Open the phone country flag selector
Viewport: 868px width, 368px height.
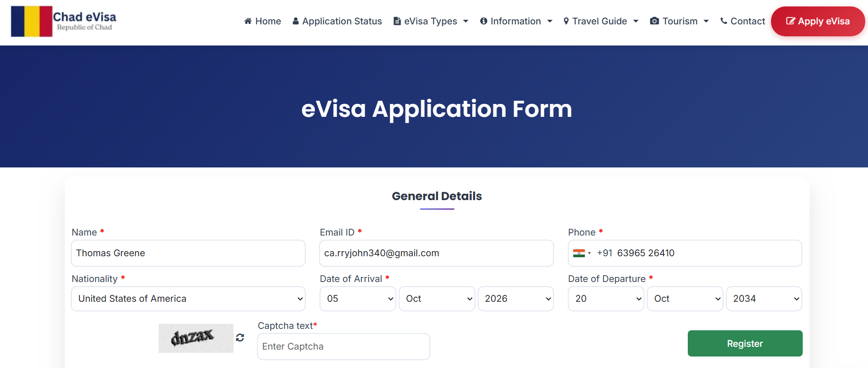click(582, 253)
